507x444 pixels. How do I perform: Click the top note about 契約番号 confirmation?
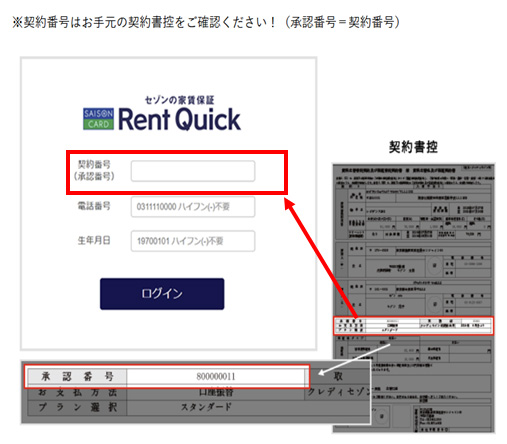(x=206, y=23)
